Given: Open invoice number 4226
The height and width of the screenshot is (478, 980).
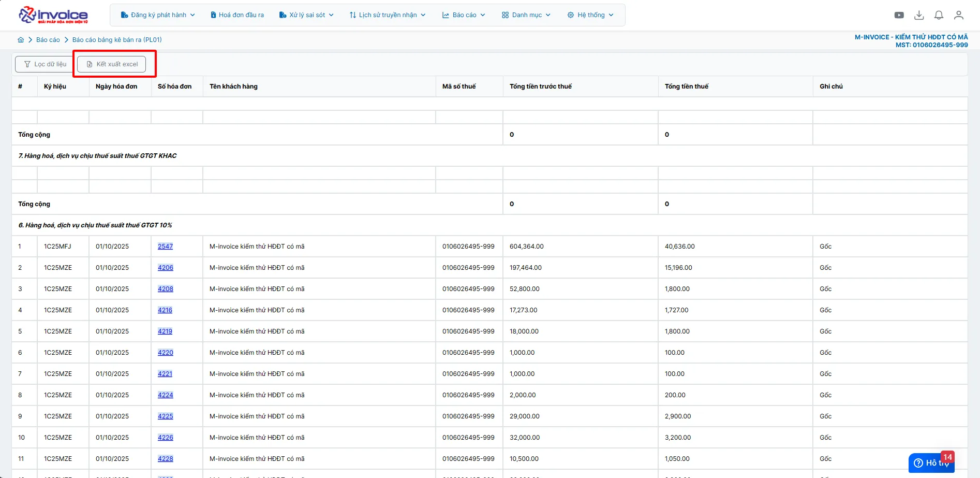Looking at the screenshot, I should [166, 438].
